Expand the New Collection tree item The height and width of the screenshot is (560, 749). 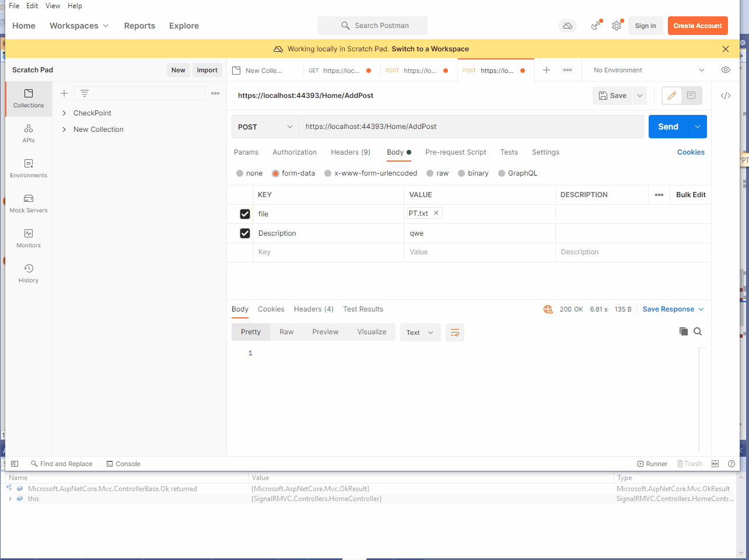64,129
